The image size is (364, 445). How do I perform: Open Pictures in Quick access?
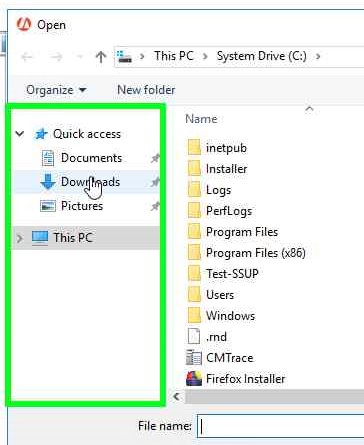coord(82,206)
